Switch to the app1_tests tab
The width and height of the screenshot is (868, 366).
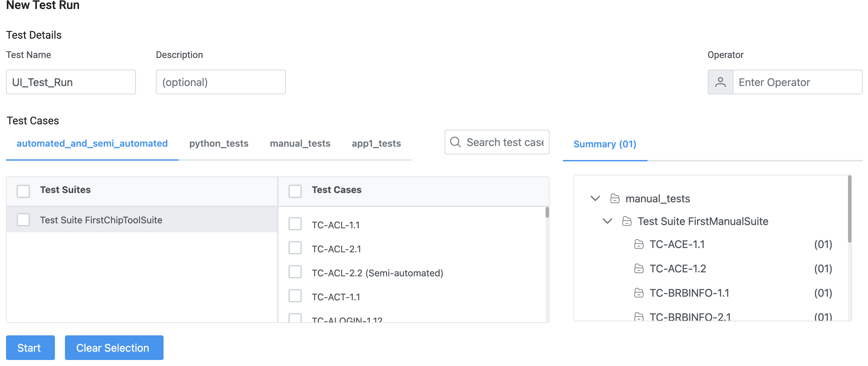click(x=376, y=143)
